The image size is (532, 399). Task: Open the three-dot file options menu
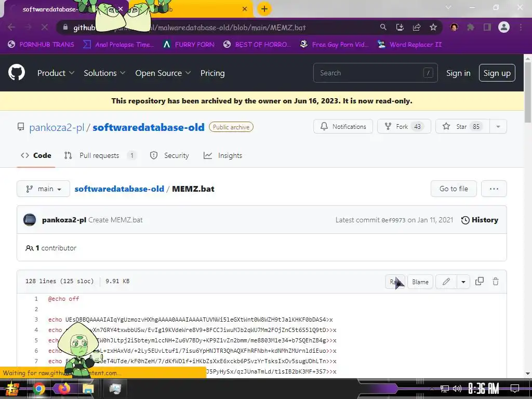pos(494,189)
